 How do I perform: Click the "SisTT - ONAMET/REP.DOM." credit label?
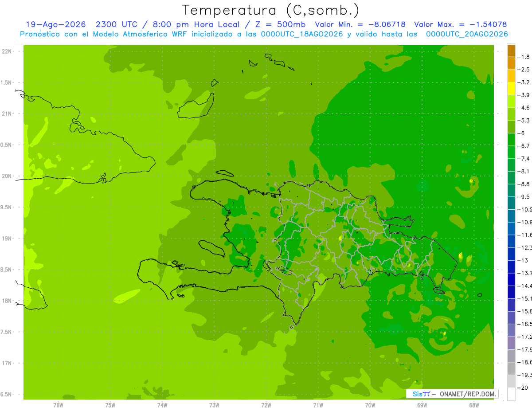(452, 394)
